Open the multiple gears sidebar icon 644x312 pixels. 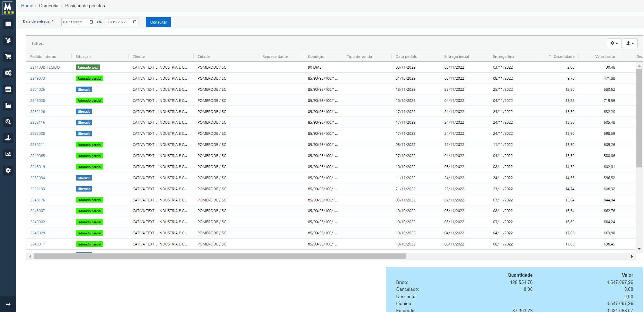click(8, 73)
